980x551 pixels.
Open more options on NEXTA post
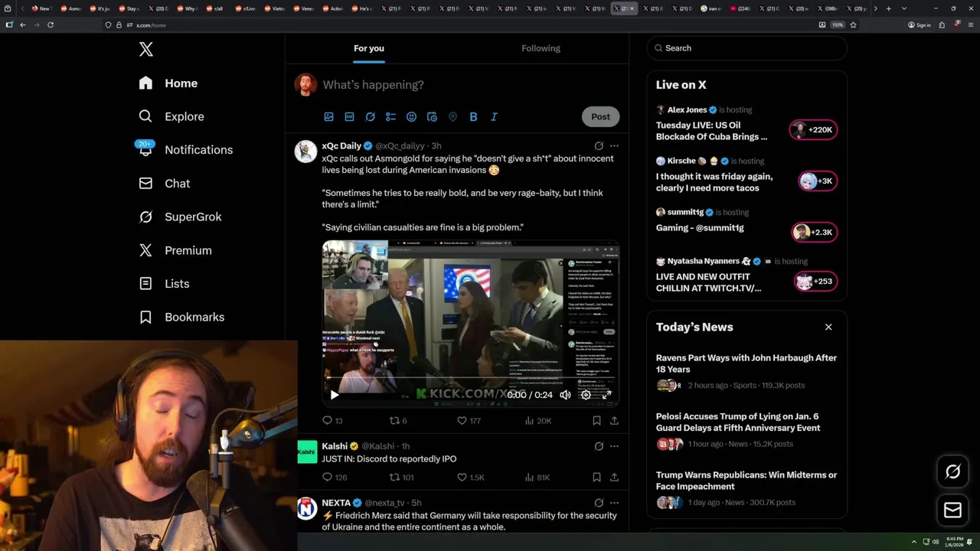614,503
